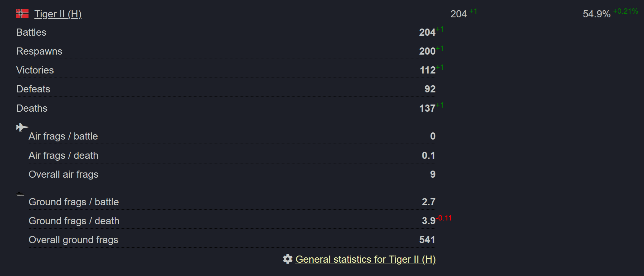Click the gear icon near General statistics
This screenshot has height=276, width=644.
click(288, 259)
